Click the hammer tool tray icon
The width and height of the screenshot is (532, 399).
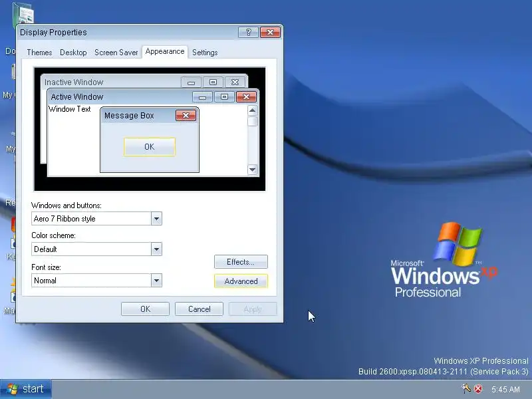[466, 388]
